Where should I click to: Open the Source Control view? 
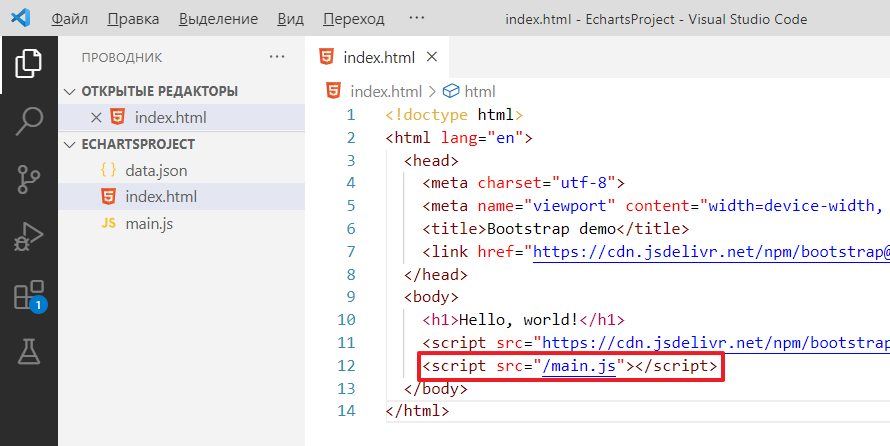(28, 179)
